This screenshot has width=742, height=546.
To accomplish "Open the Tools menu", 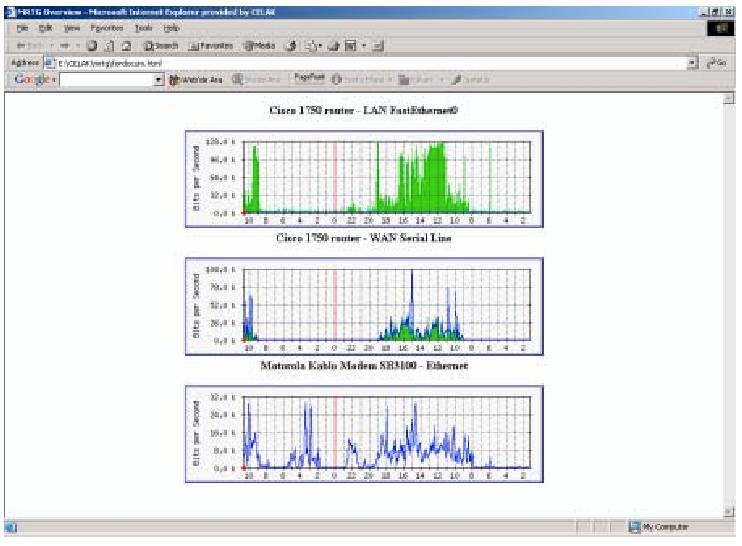I will click(x=143, y=28).
